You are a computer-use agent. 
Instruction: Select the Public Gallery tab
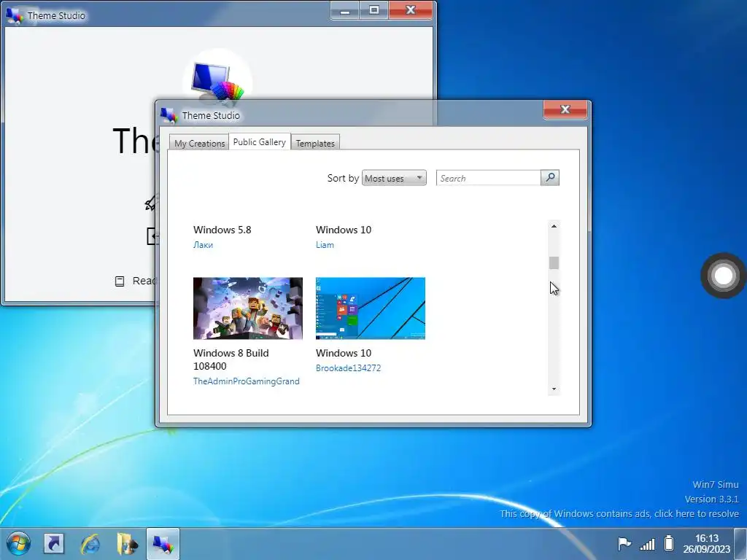click(260, 141)
